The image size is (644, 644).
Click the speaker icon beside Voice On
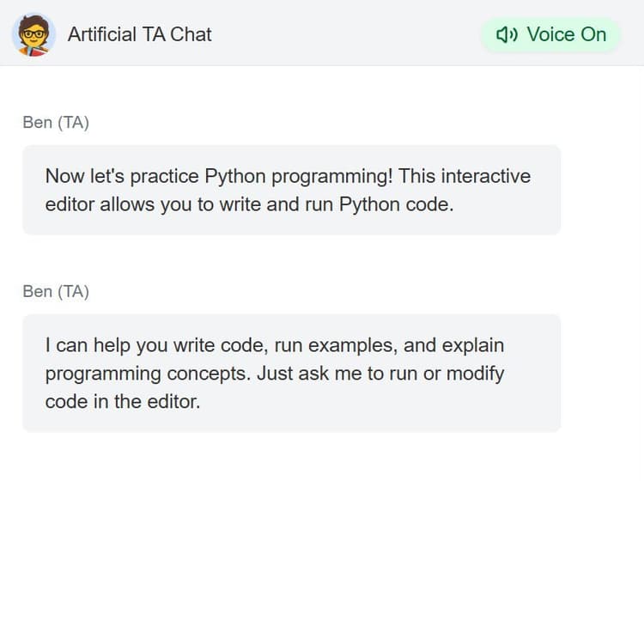(507, 34)
